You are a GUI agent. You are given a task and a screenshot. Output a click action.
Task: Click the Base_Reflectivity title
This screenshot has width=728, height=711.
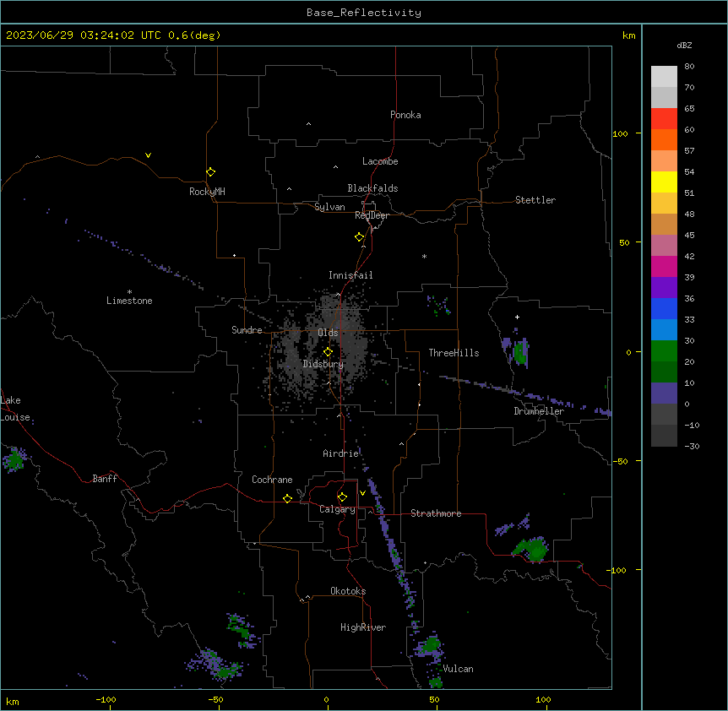(364, 13)
